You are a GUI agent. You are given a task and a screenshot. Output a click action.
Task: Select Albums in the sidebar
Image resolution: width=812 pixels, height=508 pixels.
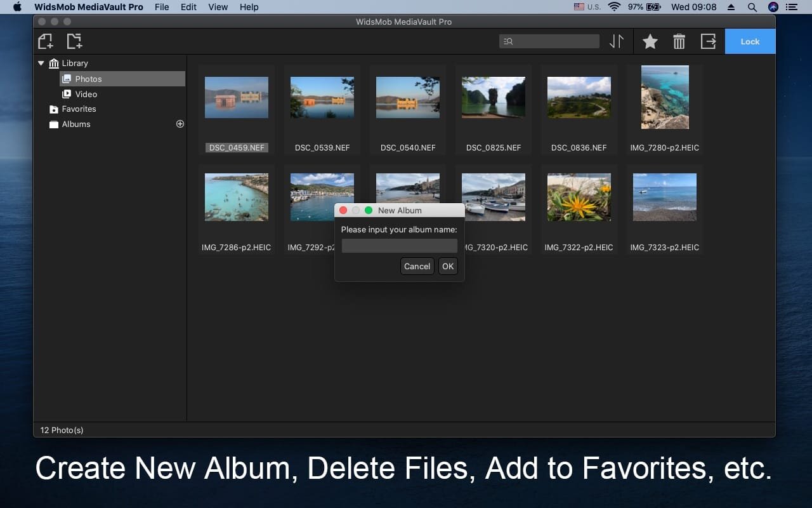click(x=76, y=124)
